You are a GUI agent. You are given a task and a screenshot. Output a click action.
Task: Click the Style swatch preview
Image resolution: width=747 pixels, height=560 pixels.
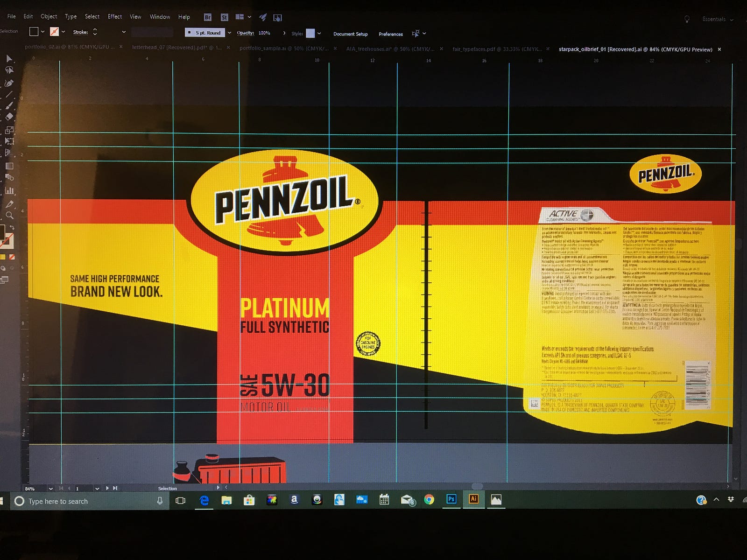(x=310, y=33)
